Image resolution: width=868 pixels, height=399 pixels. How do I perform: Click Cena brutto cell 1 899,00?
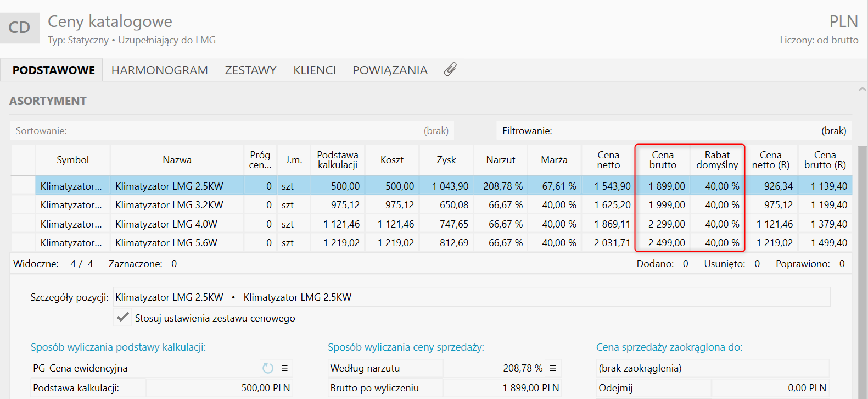[x=663, y=186]
